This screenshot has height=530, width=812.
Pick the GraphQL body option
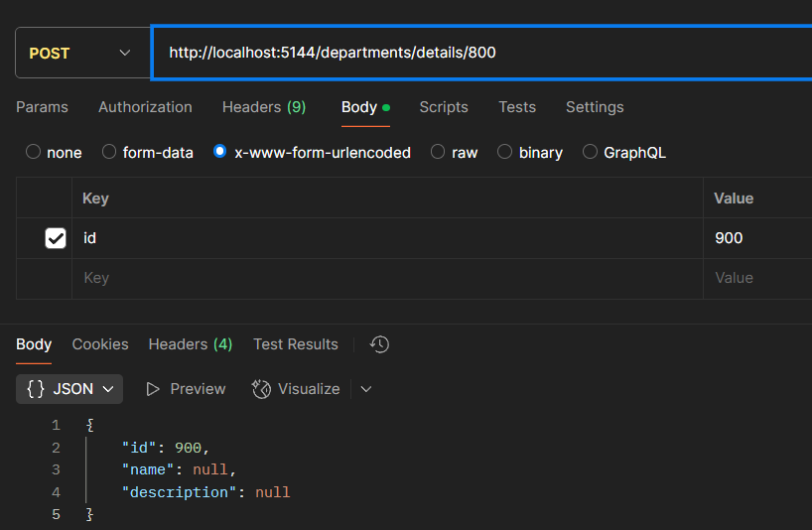pyautogui.click(x=591, y=152)
